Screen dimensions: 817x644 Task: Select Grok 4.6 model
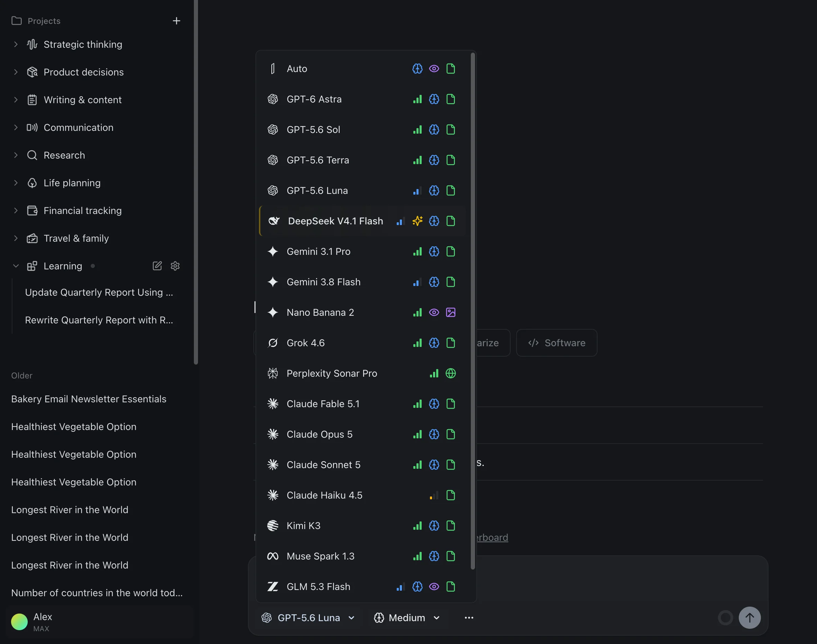click(363, 343)
